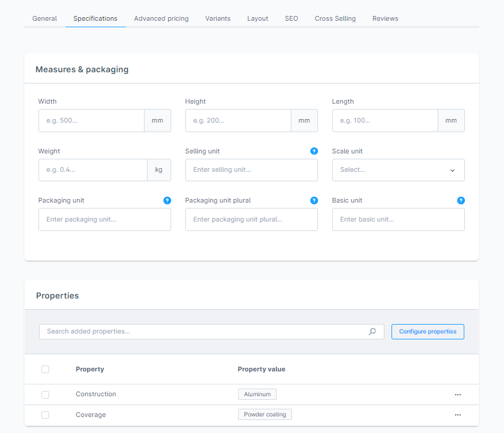
Task: Open three-dot menu for Construction row
Action: (458, 394)
